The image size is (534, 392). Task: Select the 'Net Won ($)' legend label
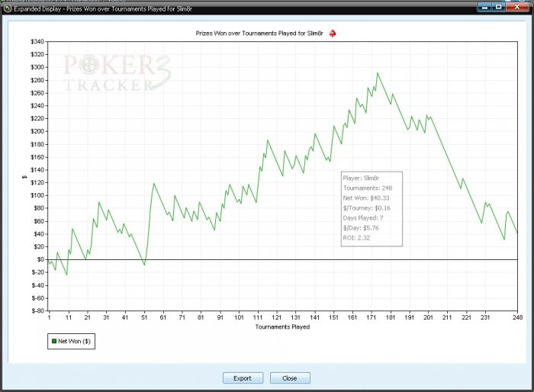coord(74,341)
